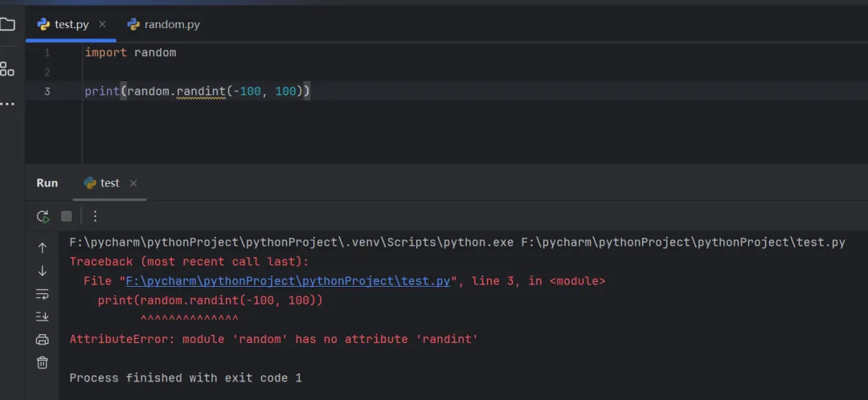The image size is (868, 400).
Task: Close the test run tab
Action: tap(133, 183)
